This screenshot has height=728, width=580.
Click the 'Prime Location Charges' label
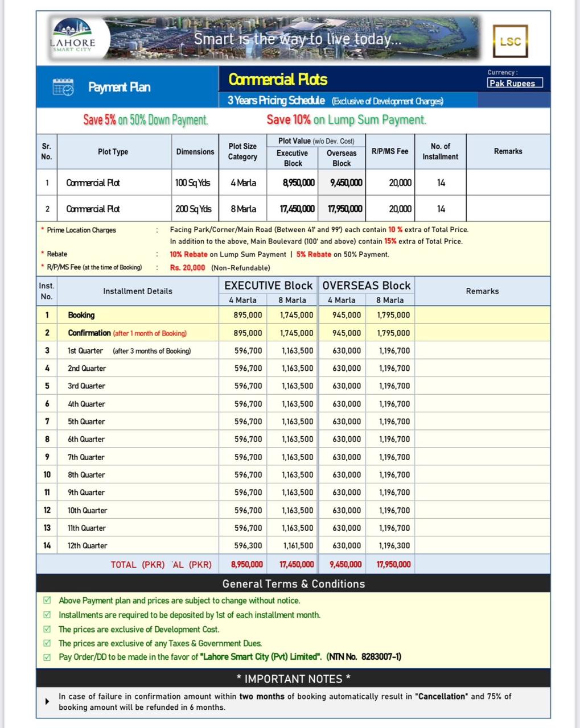81,230
